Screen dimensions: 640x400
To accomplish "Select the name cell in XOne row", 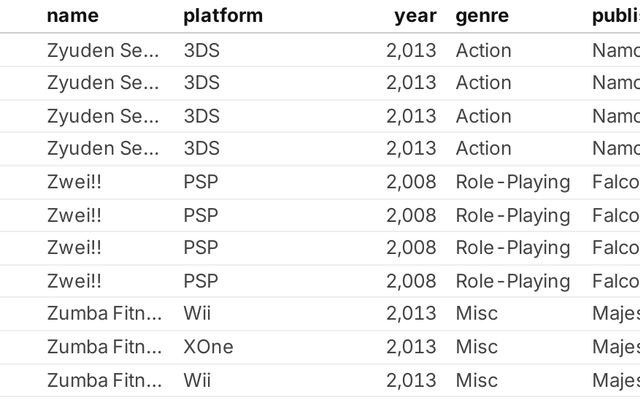I will 104,347.
